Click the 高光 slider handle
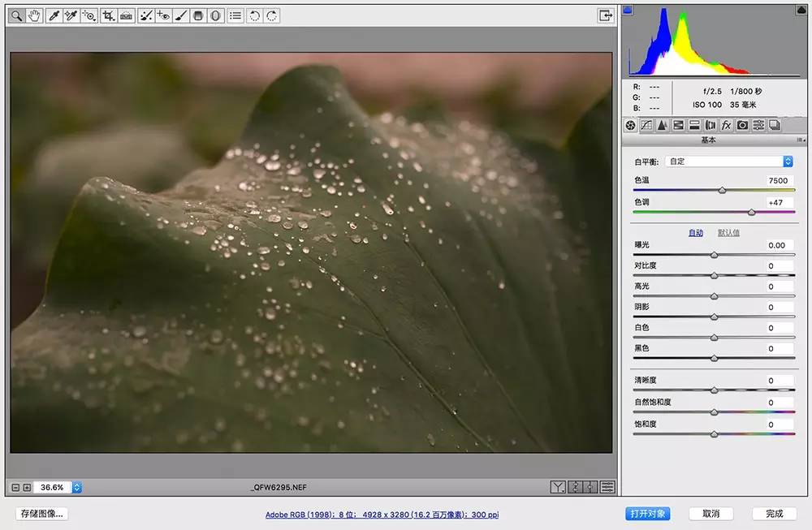The height and width of the screenshot is (530, 812). click(x=714, y=296)
